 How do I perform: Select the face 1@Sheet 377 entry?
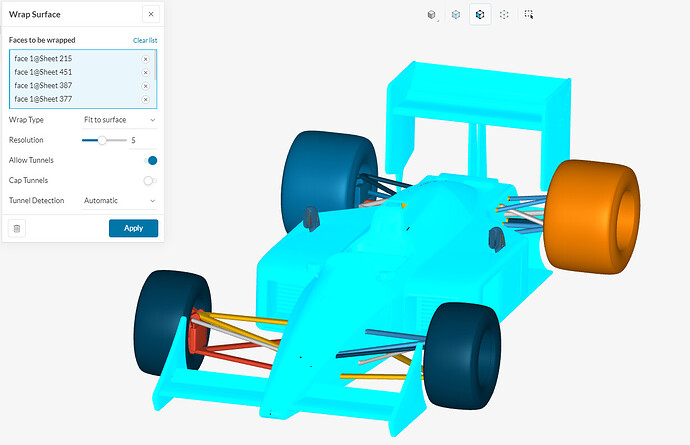coord(43,99)
